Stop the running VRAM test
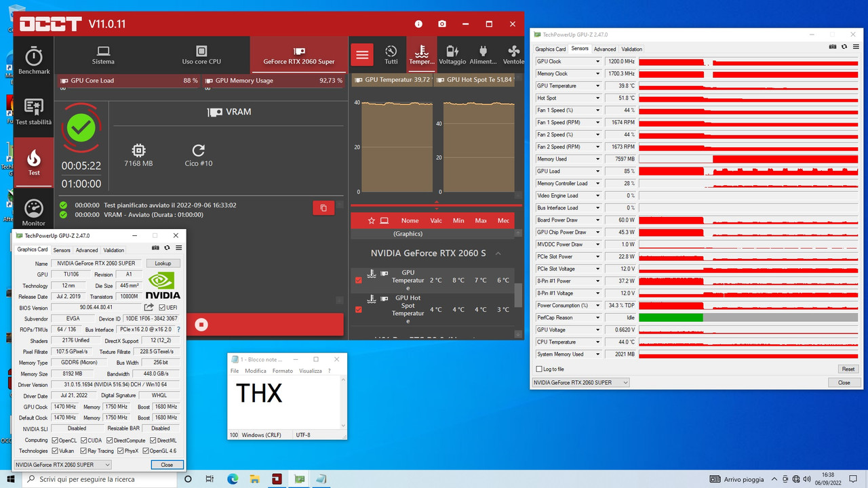 pyautogui.click(x=201, y=325)
